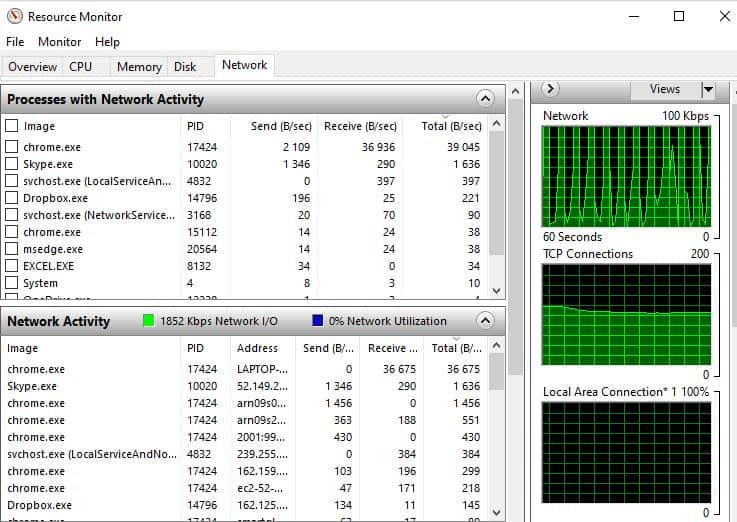Open the Help menu
The height and width of the screenshot is (522, 737).
[107, 42]
